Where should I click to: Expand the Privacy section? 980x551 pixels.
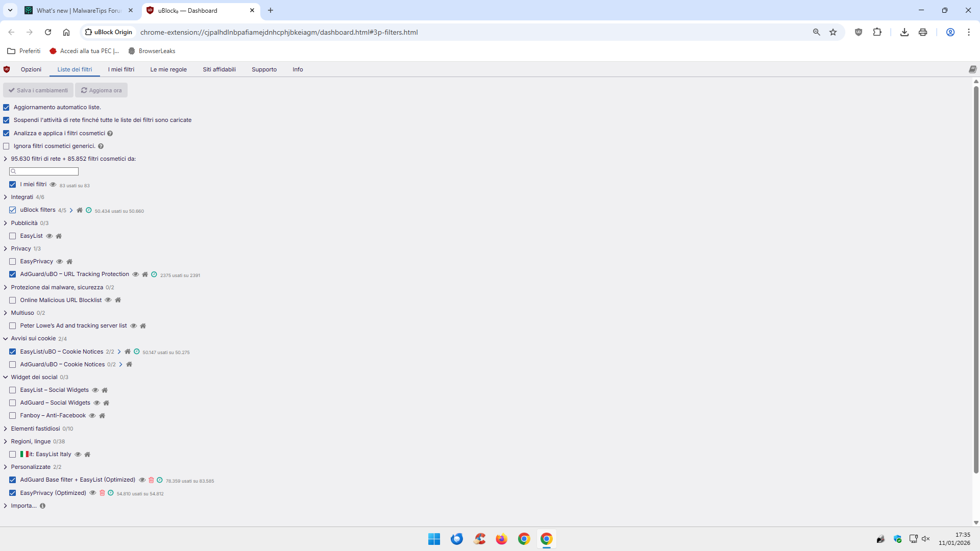click(x=6, y=249)
